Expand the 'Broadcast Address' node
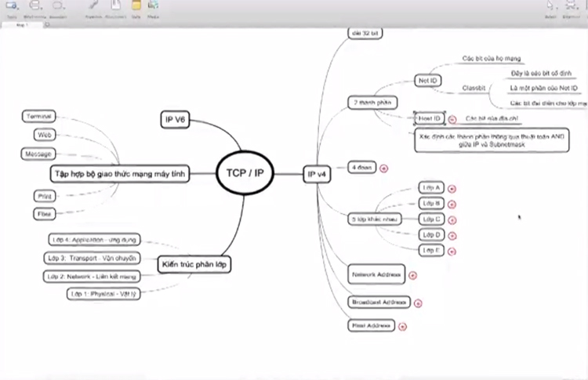The width and height of the screenshot is (588, 380). (417, 302)
